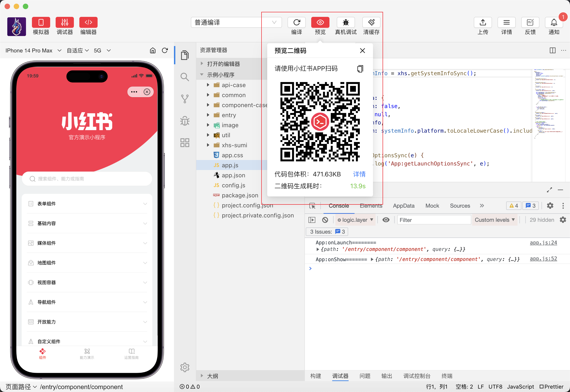Viewport: 570px width, 392px height.
Task: Toggle the console sidebar icon
Action: pos(312,220)
